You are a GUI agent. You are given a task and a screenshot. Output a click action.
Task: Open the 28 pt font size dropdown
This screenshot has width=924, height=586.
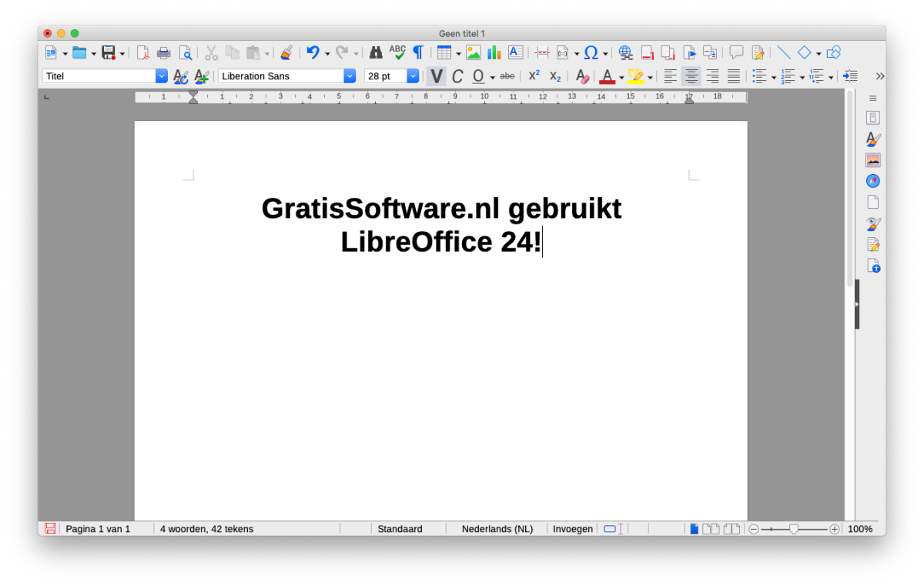pyautogui.click(x=413, y=76)
